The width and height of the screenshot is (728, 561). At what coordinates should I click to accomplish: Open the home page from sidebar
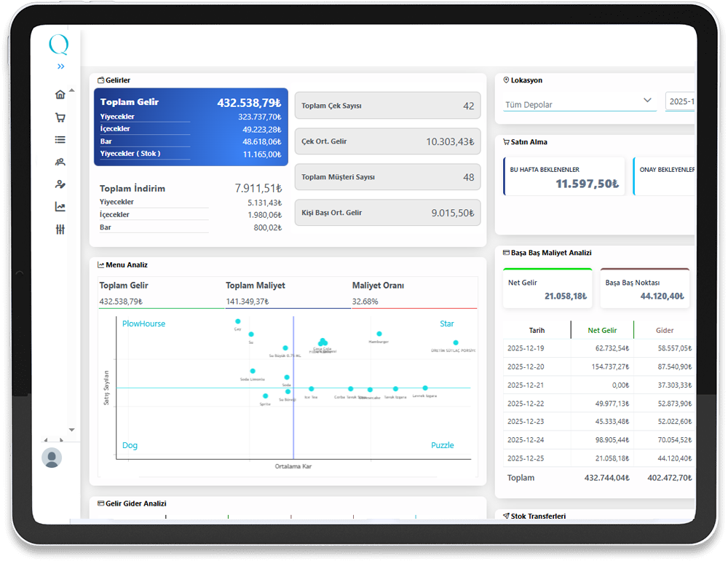point(60,94)
